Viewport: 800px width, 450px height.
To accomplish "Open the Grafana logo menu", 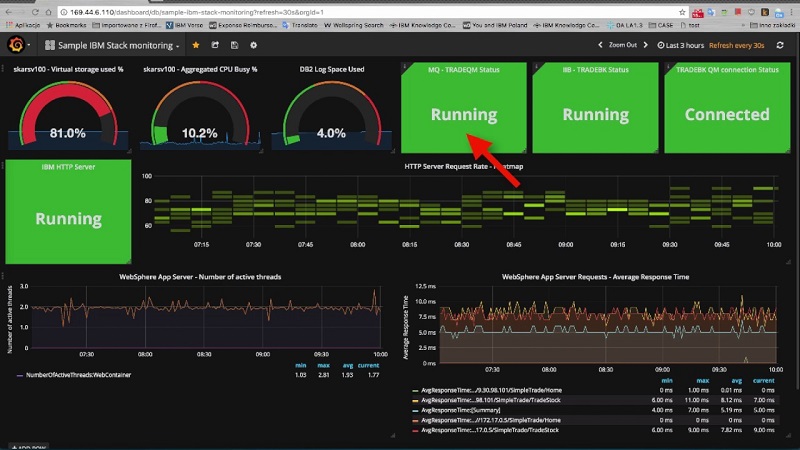I will (18, 45).
